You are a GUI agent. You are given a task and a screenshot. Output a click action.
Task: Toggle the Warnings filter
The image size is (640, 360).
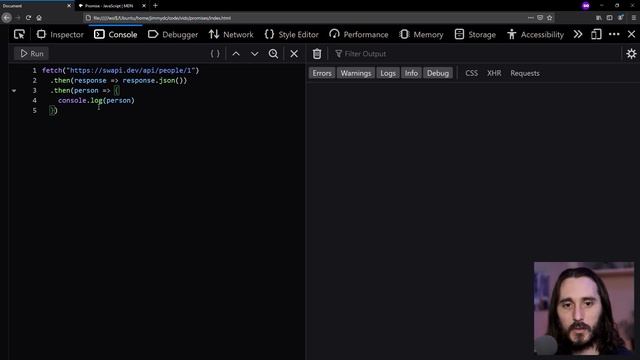coord(356,73)
